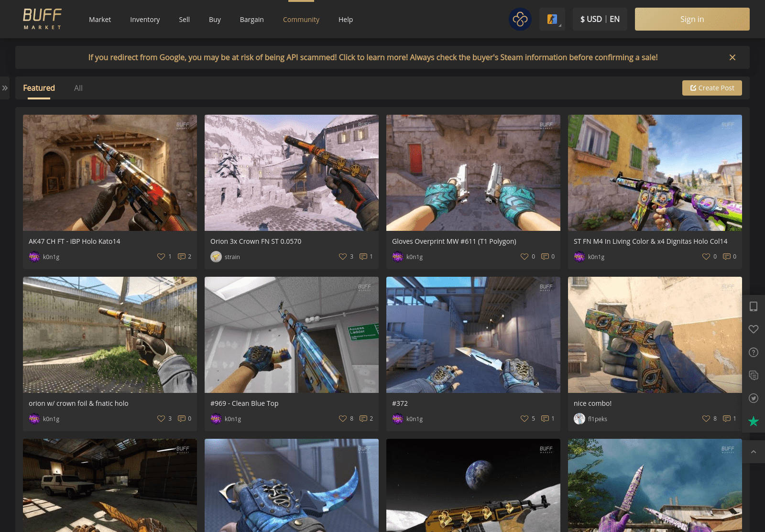Switch to the All tab
765x532 pixels.
pyautogui.click(x=78, y=88)
